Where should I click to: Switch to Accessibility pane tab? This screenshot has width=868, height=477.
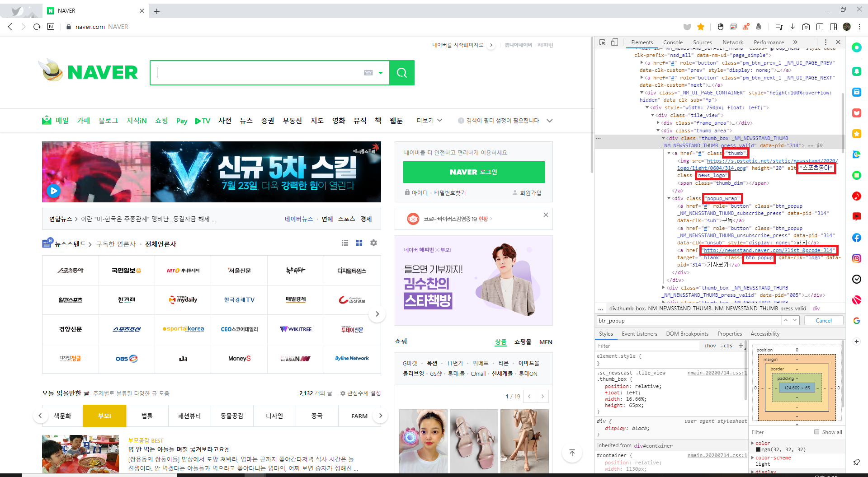(765, 334)
